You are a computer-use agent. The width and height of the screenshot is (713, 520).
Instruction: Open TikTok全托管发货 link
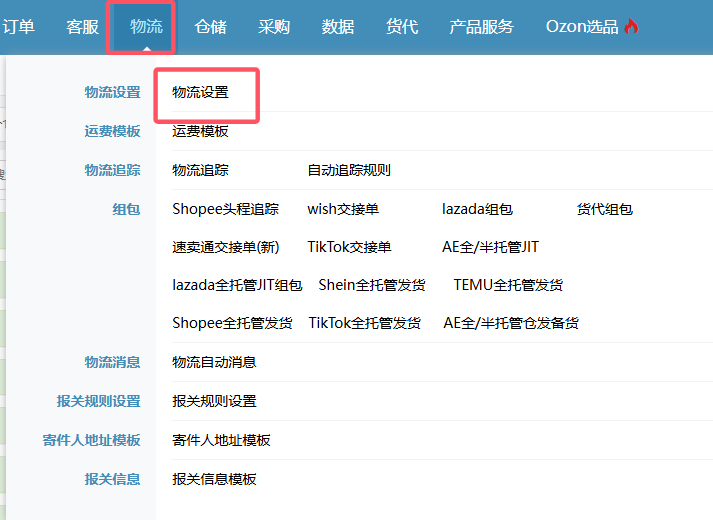pos(365,323)
